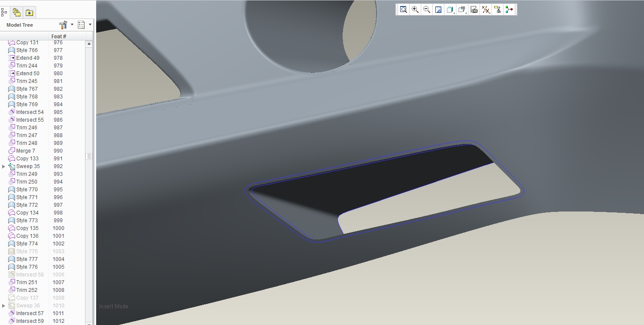
Task: Click the Intersect 57 feature icon
Action: point(12,313)
